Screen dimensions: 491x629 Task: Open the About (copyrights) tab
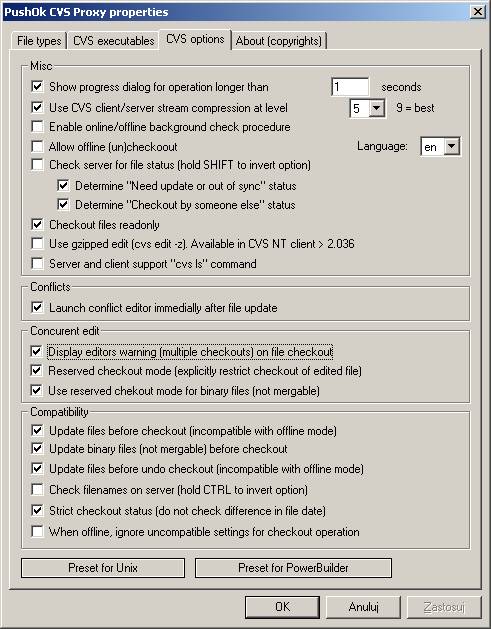tap(279, 41)
